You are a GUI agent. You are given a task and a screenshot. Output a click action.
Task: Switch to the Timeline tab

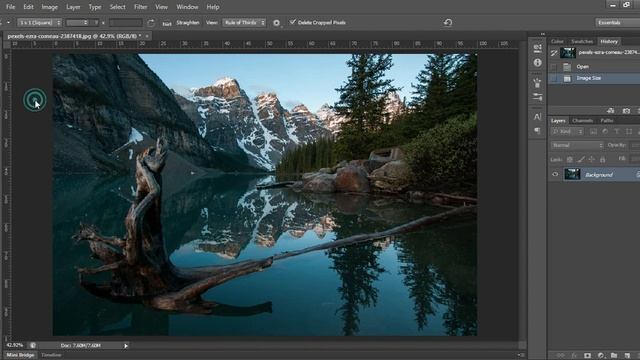click(51, 355)
